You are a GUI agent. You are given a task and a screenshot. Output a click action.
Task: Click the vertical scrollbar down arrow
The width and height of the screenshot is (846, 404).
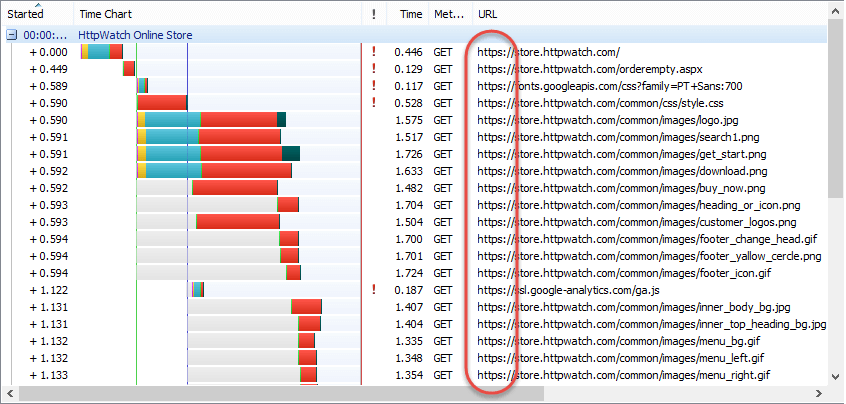836,376
